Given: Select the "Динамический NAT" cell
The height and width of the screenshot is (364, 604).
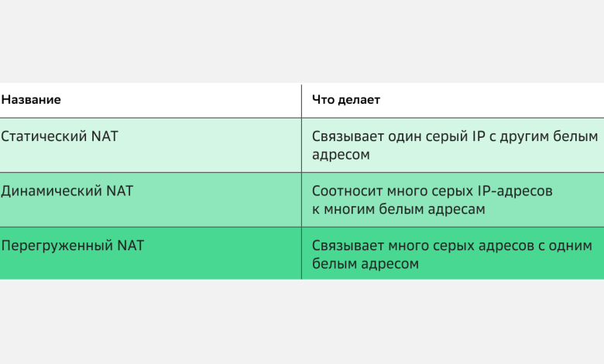Looking at the screenshot, I should (67, 191).
